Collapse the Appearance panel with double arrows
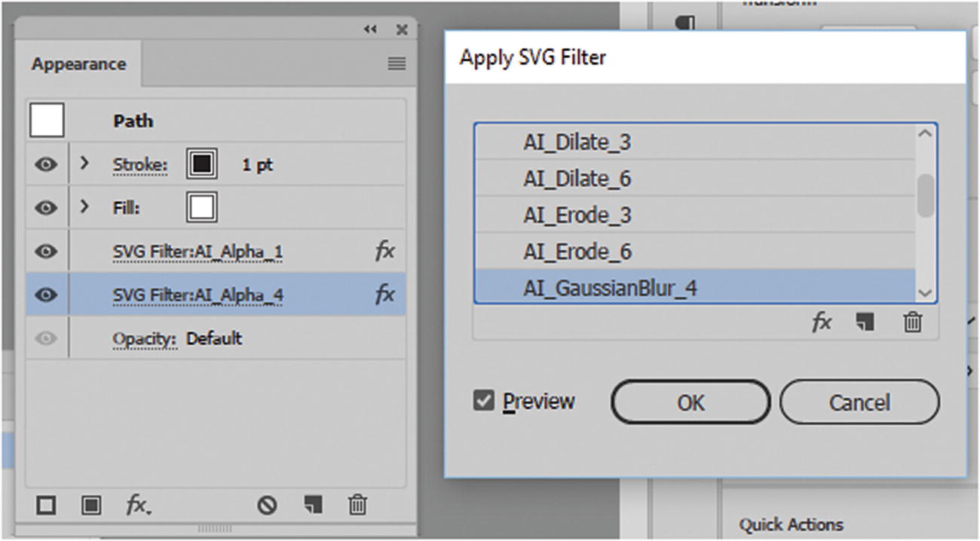 pyautogui.click(x=370, y=29)
